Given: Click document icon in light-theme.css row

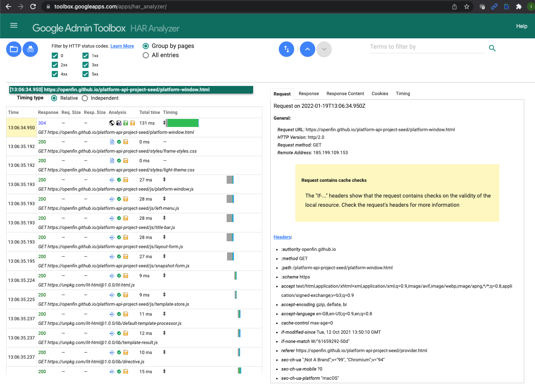Looking at the screenshot, I should coord(112,161).
